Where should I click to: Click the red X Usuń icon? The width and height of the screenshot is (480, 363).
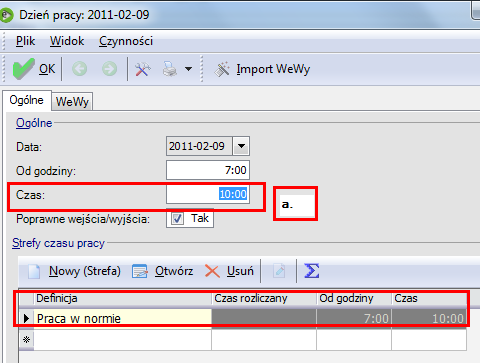click(212, 271)
